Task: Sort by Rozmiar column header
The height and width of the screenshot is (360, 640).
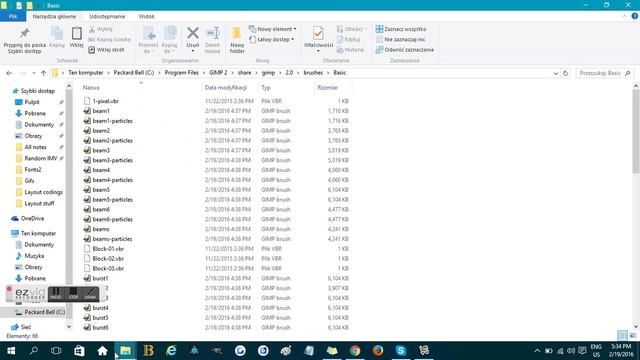Action: pyautogui.click(x=332, y=87)
